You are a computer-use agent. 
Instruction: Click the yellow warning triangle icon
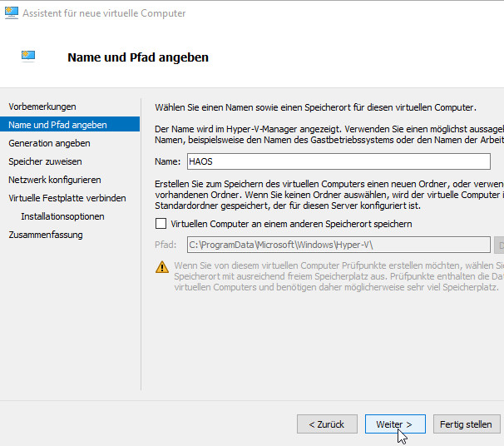[x=162, y=267]
